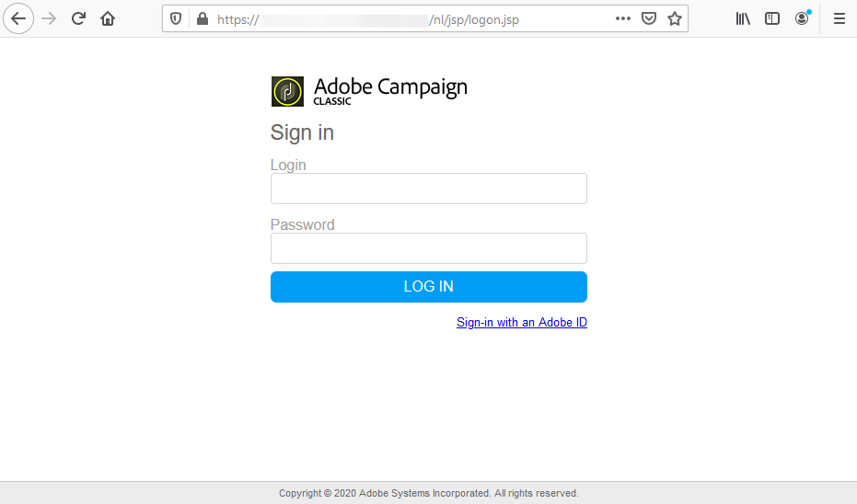Open tracking protection shield info
This screenshot has height=504, width=857.
(176, 19)
